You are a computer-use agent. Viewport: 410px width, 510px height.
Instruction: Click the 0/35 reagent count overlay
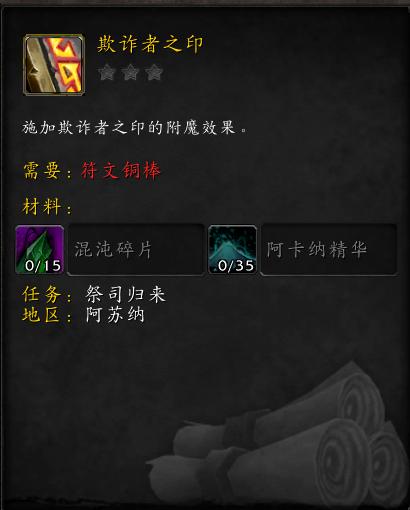click(x=236, y=266)
